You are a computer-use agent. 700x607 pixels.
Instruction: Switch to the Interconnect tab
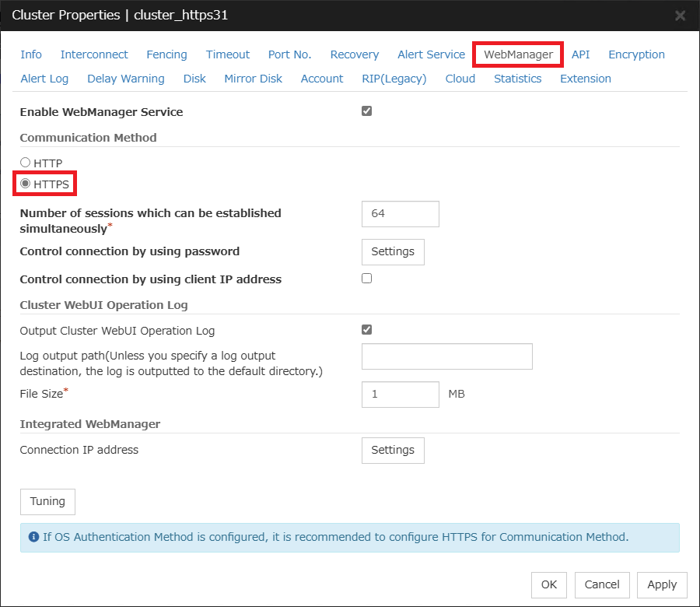[94, 54]
